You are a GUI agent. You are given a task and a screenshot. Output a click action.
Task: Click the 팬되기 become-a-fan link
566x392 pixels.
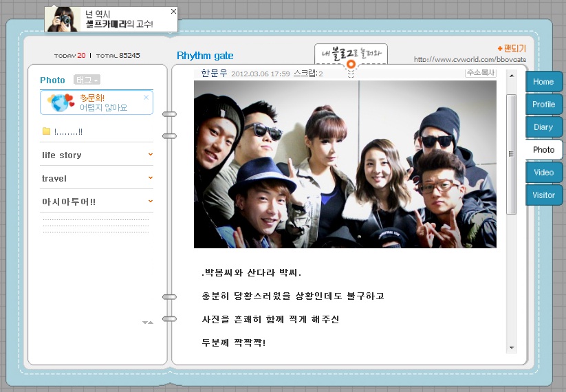512,48
